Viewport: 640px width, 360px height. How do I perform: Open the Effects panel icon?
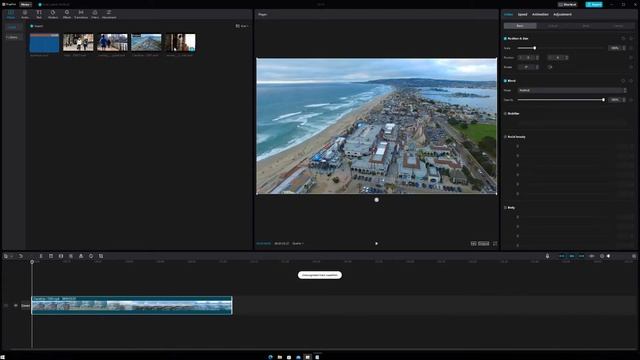67,14
